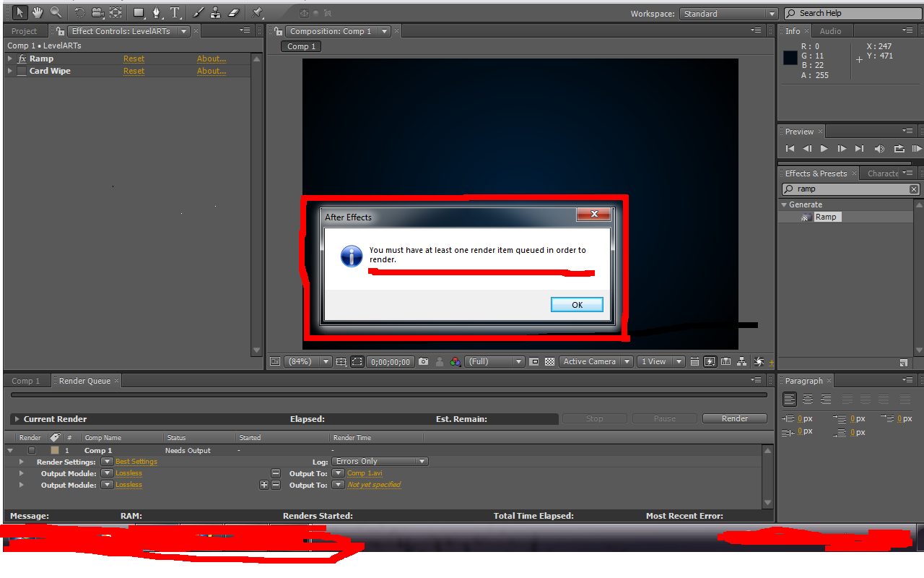Click the take snapshot camera icon

424,362
